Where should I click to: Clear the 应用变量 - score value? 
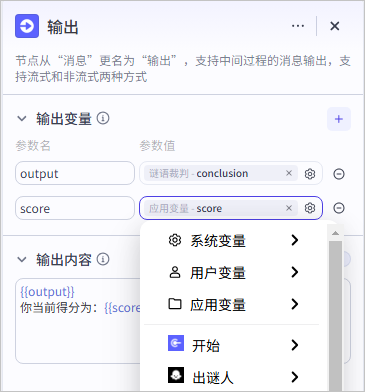point(289,208)
